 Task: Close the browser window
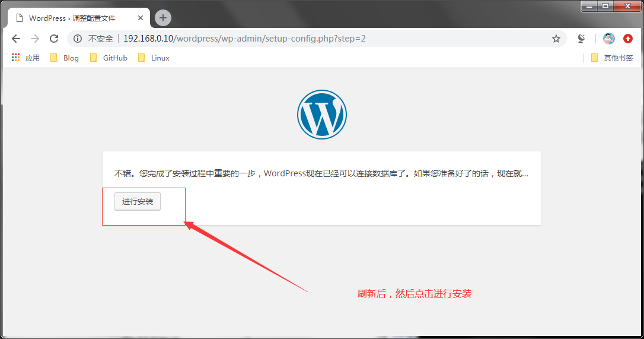pos(627,6)
